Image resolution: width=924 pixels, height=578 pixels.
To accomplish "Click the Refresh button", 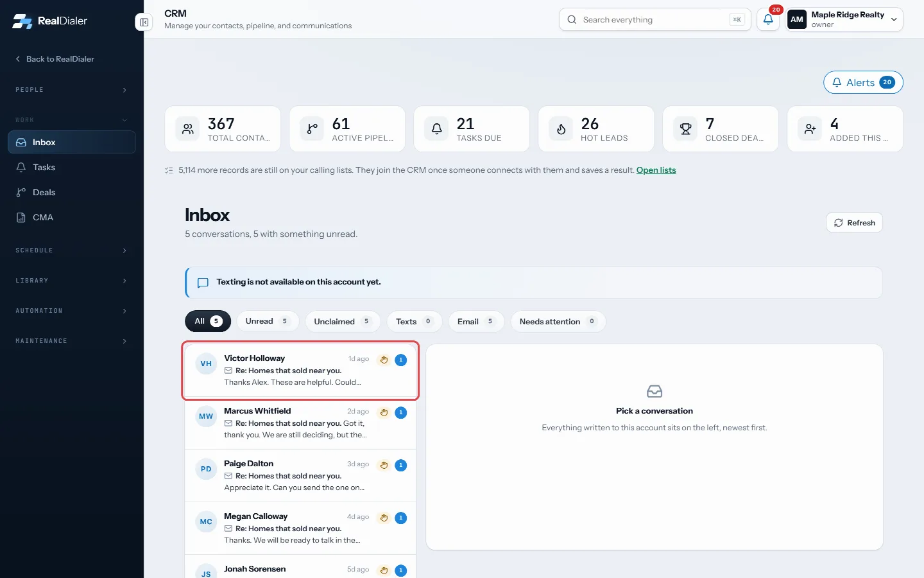I will tap(854, 223).
